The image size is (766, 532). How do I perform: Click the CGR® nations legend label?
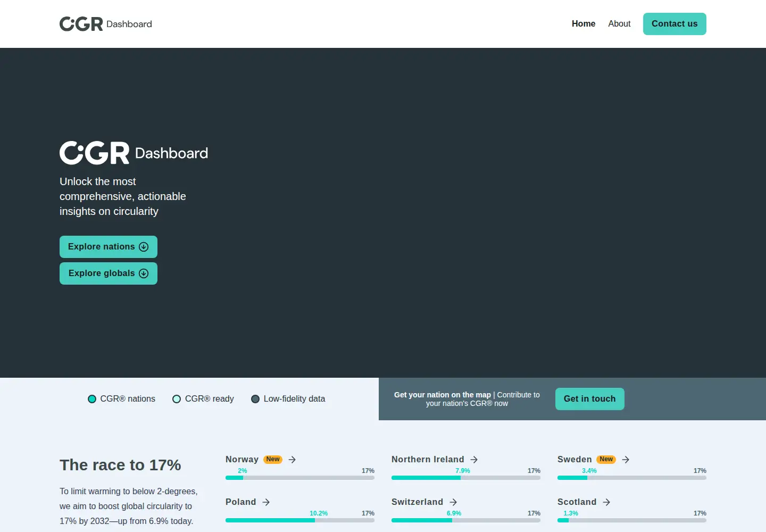click(x=128, y=399)
